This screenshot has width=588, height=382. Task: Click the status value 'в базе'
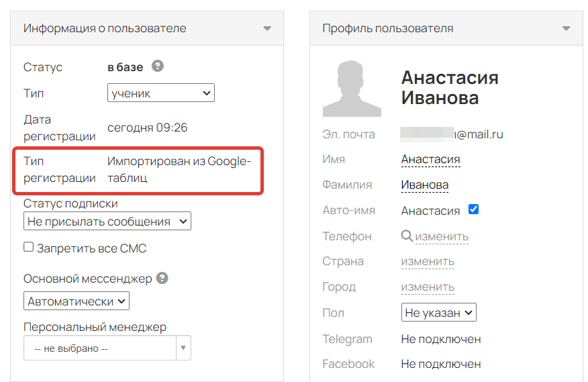click(126, 67)
